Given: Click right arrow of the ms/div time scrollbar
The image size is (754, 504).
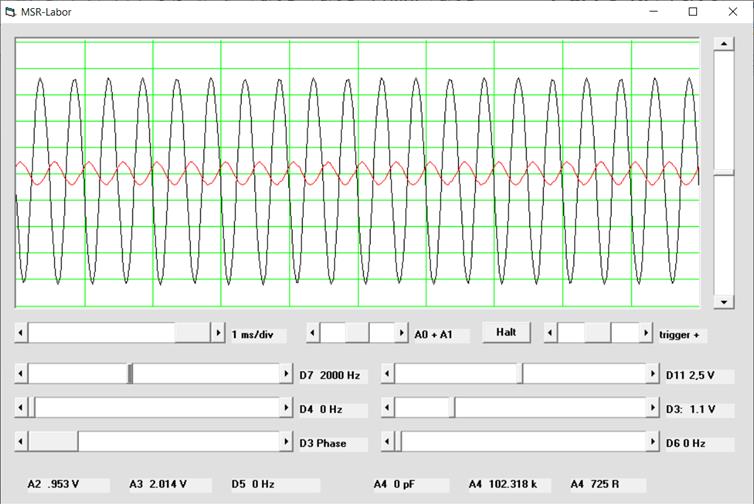Looking at the screenshot, I should (219, 334).
